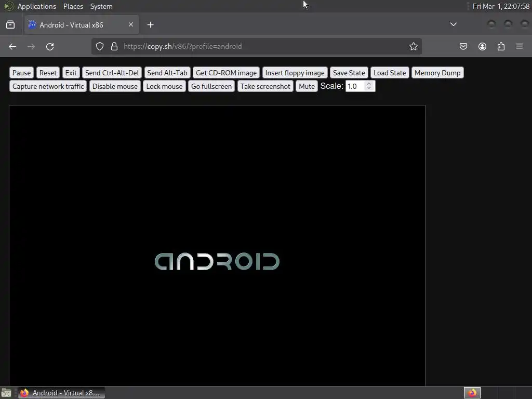Open a new browser tab
The height and width of the screenshot is (399, 532).
tap(150, 25)
